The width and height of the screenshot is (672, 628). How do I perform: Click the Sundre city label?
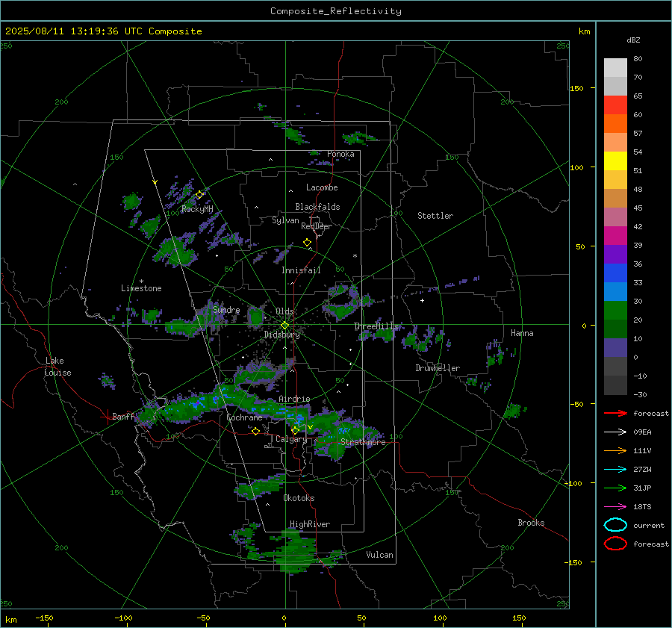(226, 309)
